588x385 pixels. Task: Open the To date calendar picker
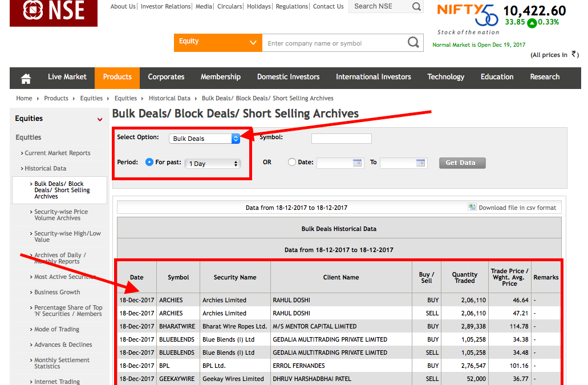[x=420, y=163]
